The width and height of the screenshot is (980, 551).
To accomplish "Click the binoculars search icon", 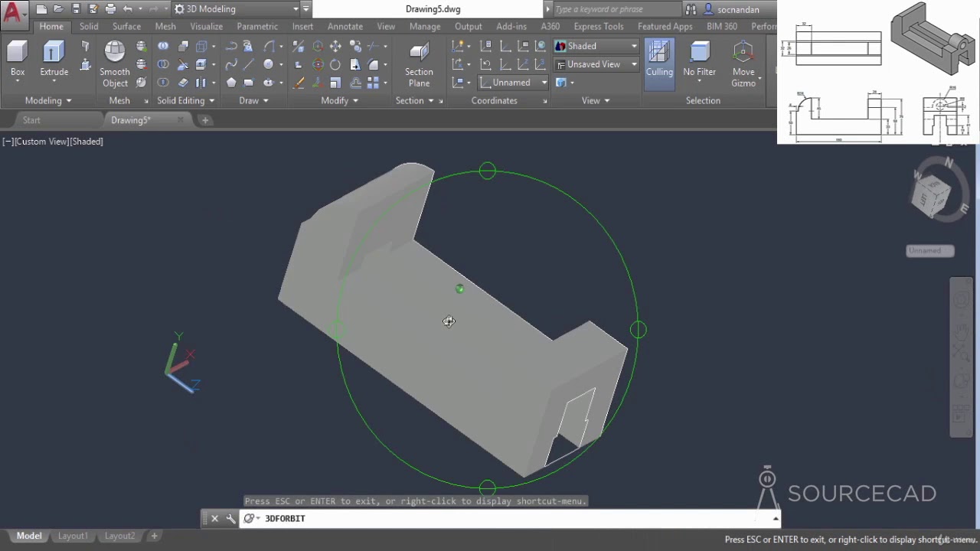I will point(691,9).
